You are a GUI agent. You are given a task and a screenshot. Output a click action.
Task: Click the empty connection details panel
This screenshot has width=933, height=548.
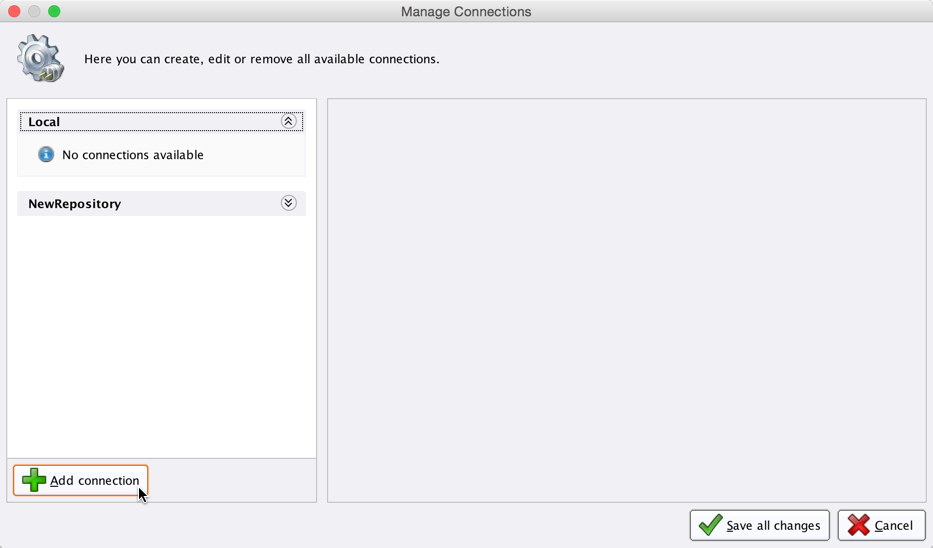click(x=626, y=300)
